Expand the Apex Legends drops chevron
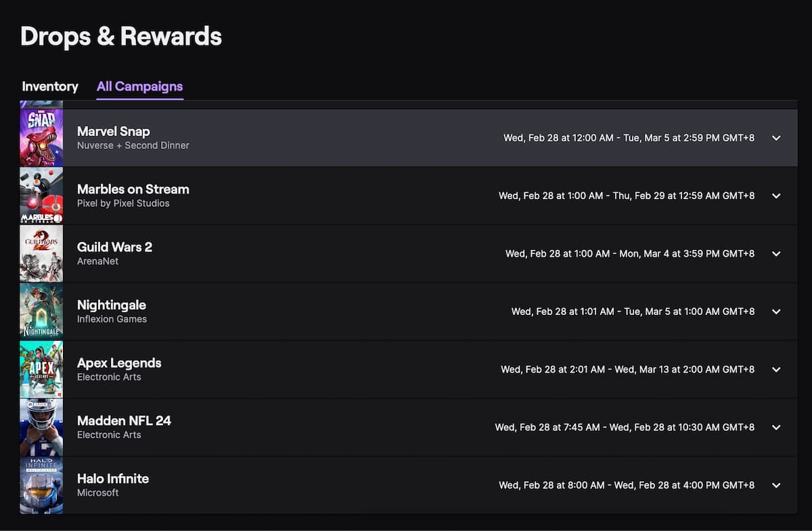Screen dimensions: 812x531 tap(776, 370)
